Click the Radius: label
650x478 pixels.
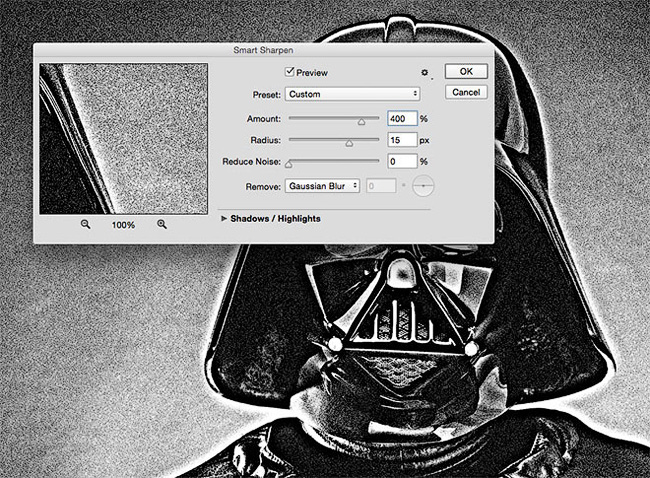click(265, 140)
